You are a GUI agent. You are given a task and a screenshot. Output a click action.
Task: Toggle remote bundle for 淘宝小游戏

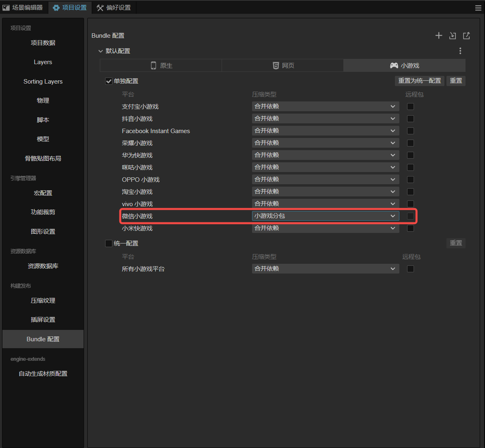410,192
